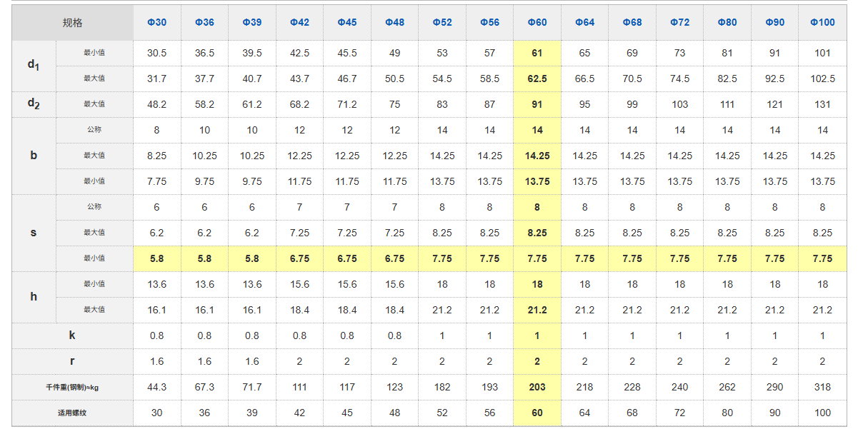
Task: Click the Φ36 specification header
Action: point(204,22)
